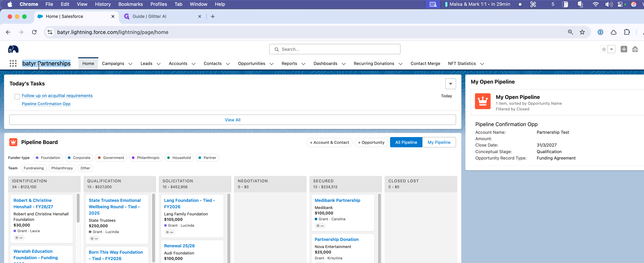The image size is (644, 263).
Task: Open the Salesforce Setup/Trailhead icon
Action: click(635, 49)
